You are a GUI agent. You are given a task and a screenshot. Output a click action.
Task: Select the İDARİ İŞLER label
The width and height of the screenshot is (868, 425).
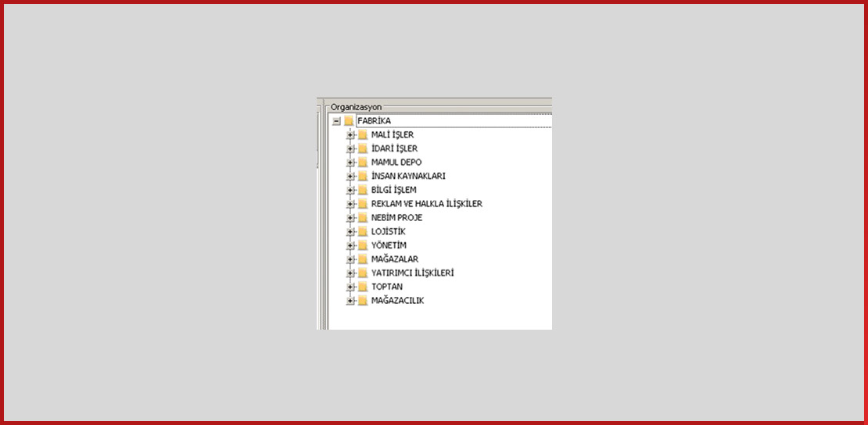point(394,148)
